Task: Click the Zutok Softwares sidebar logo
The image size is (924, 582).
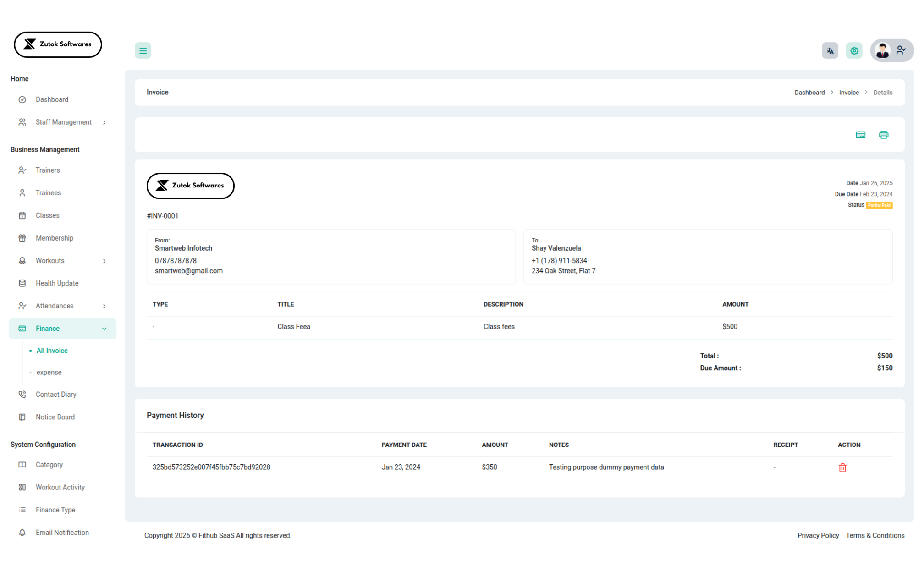Action: (58, 44)
